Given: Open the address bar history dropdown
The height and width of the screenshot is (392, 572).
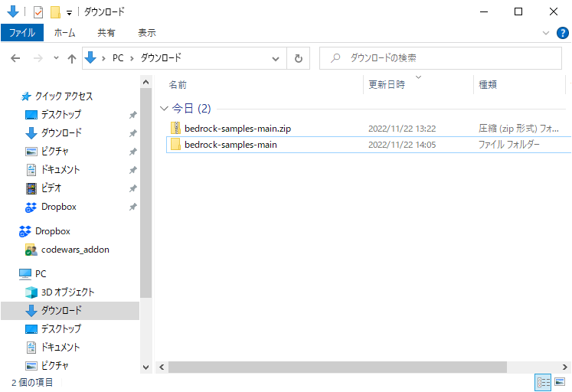Looking at the screenshot, I should tap(276, 58).
